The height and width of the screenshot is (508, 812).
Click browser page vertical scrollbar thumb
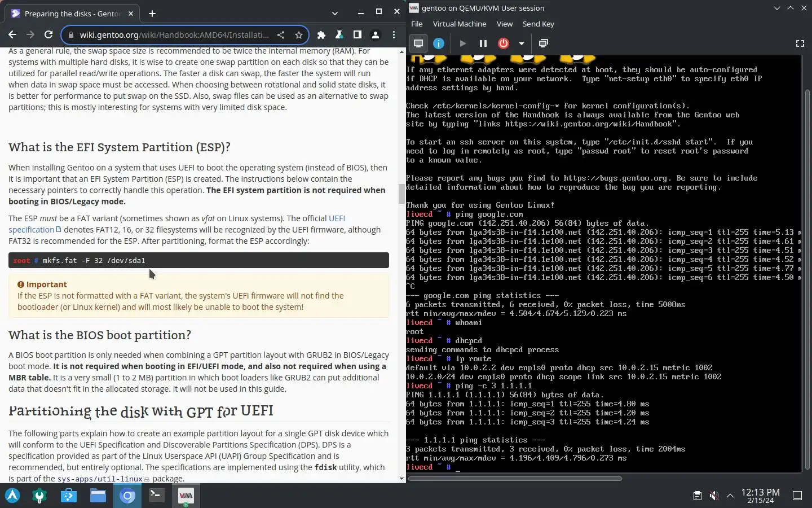click(x=401, y=193)
